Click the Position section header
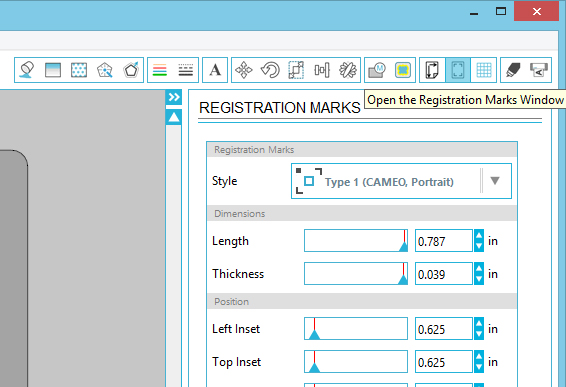Screen dimensions: 566x387 pyautogui.click(x=362, y=301)
